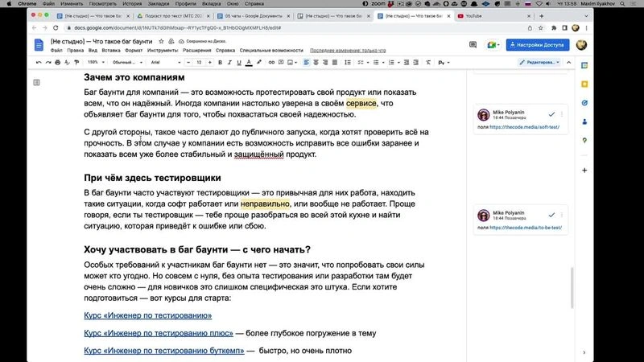Justify the text
The width and height of the screenshot is (644, 362).
(335, 63)
